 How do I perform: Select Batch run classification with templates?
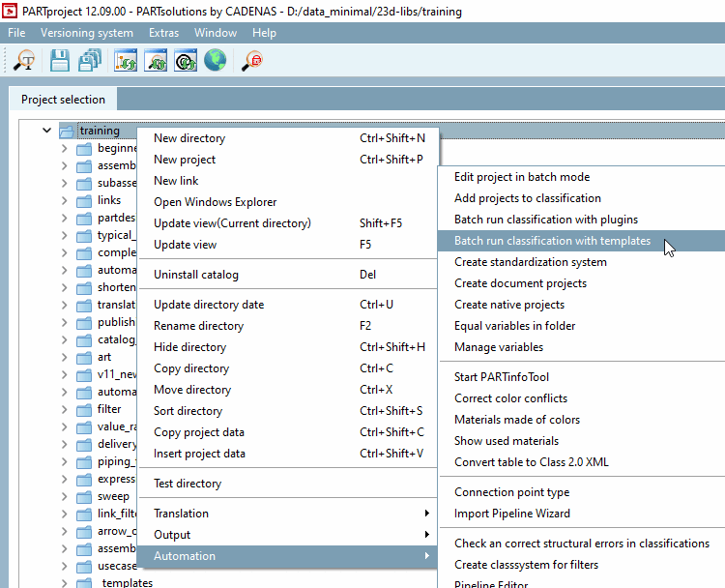coord(552,241)
